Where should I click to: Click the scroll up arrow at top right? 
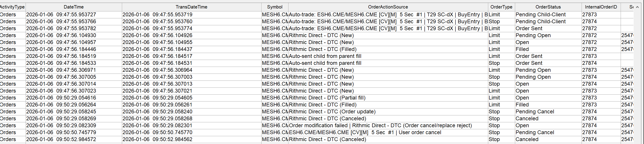[637, 7]
